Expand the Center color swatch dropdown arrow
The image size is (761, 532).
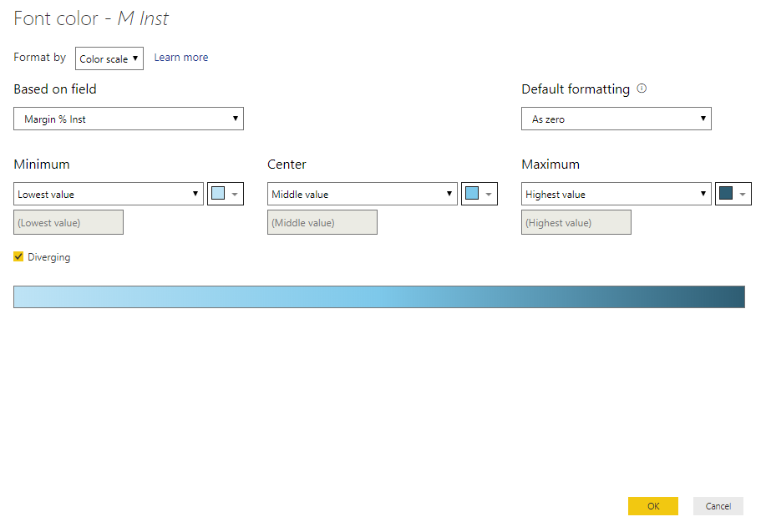pos(487,193)
